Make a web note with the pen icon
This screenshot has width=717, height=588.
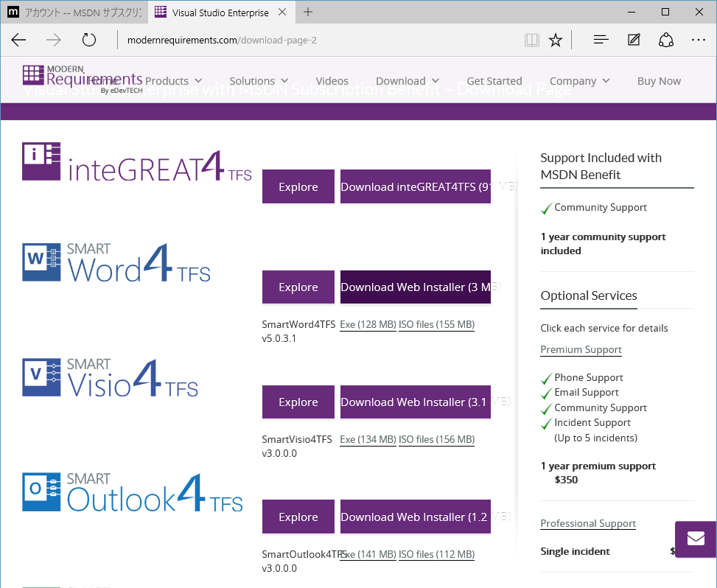pyautogui.click(x=634, y=41)
